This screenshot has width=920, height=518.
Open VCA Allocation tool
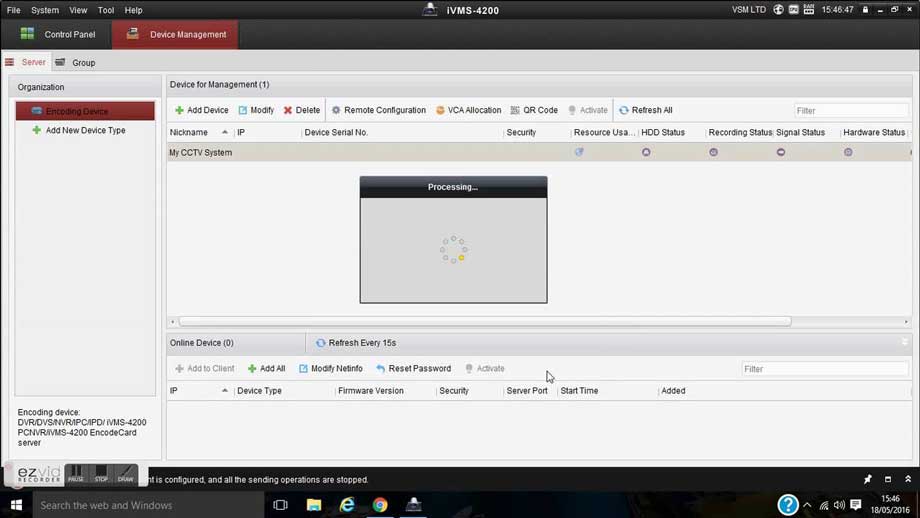point(440,111)
